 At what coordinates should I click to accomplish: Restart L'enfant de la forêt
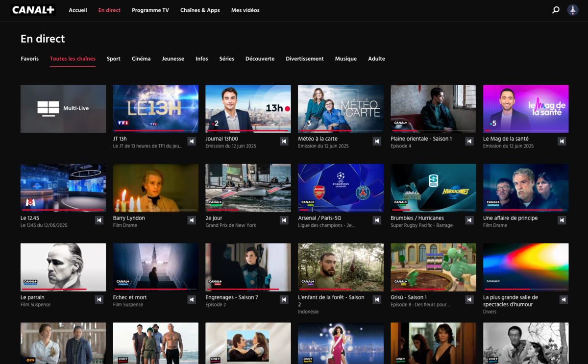[377, 299]
